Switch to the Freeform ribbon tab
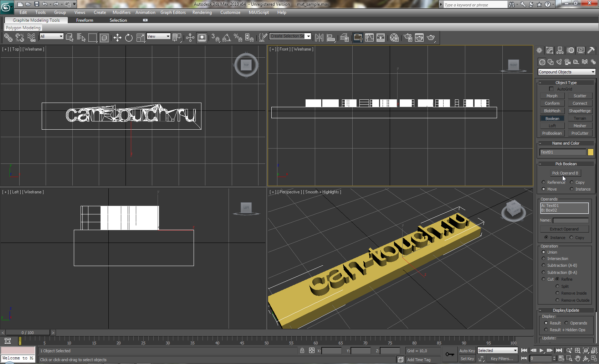 tap(85, 20)
